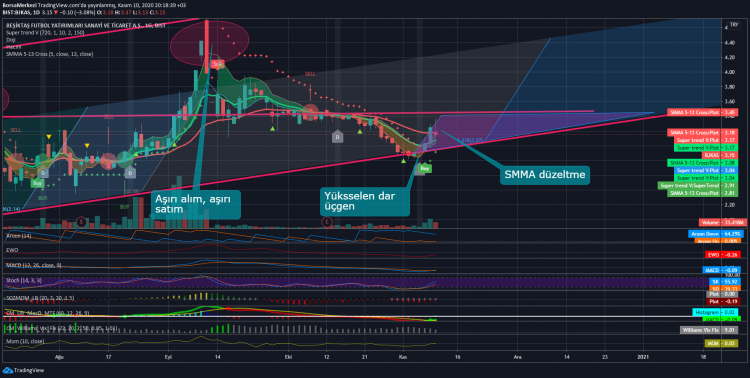This screenshot has width=750, height=378.
Task: Click the red Super trend V:Plot 3.17 label
Action: [706, 140]
